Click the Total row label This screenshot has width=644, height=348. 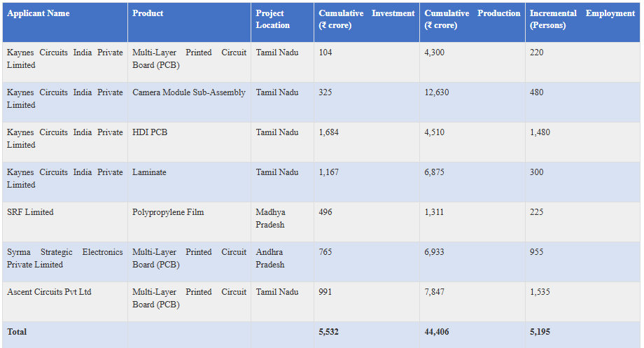(17, 332)
